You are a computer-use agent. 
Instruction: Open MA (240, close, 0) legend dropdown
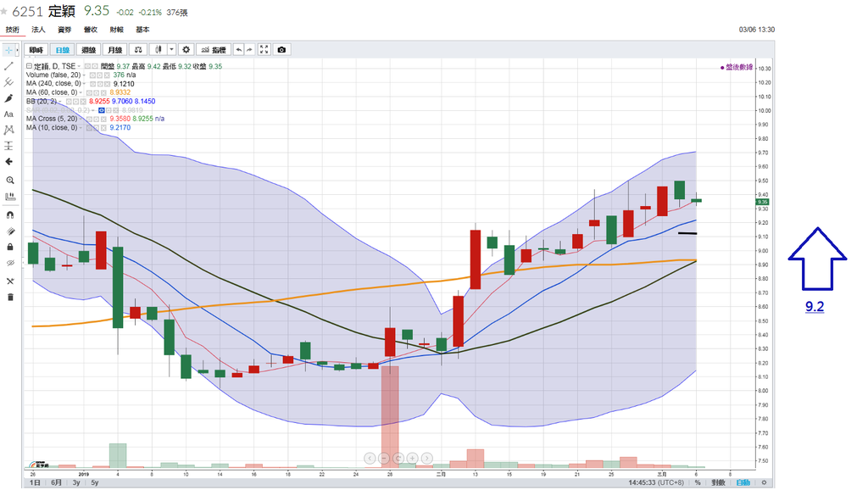(x=86, y=84)
